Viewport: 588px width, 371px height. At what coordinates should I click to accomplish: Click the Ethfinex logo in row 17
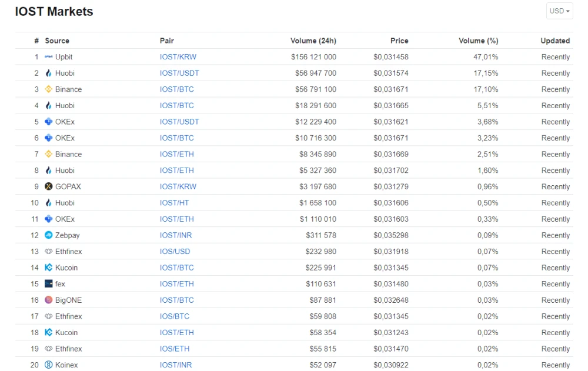pyautogui.click(x=48, y=316)
